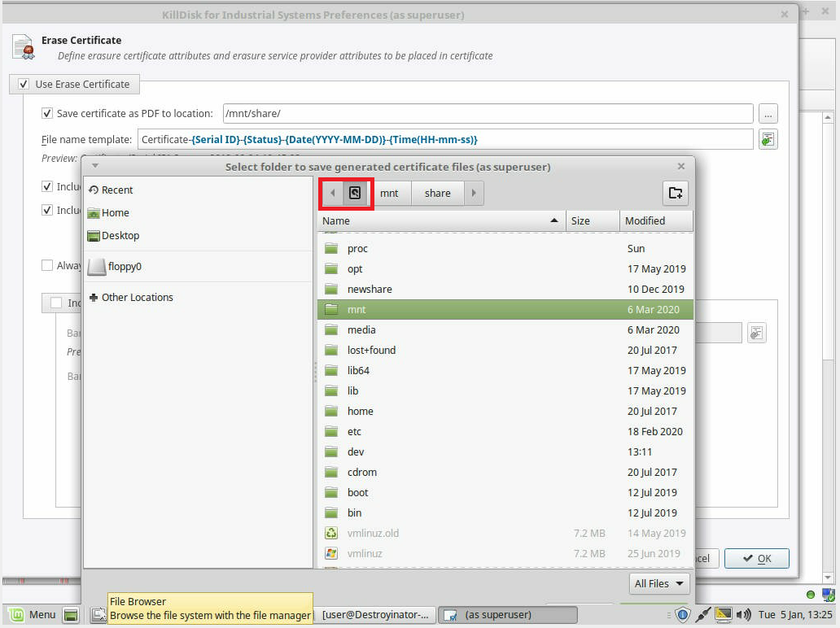Viewport: 840px width, 628px height.
Task: Switch to the (as superuser) taskbar window
Action: point(508,615)
